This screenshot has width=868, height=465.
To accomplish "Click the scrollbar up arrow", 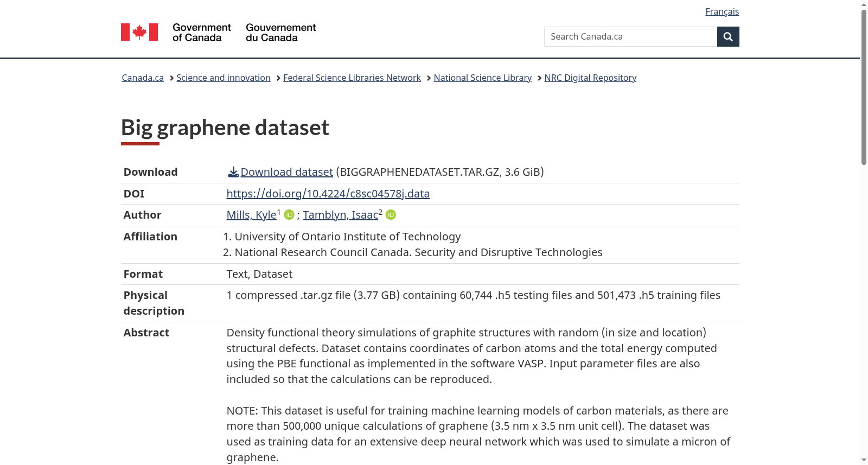I will pos(864,4).
